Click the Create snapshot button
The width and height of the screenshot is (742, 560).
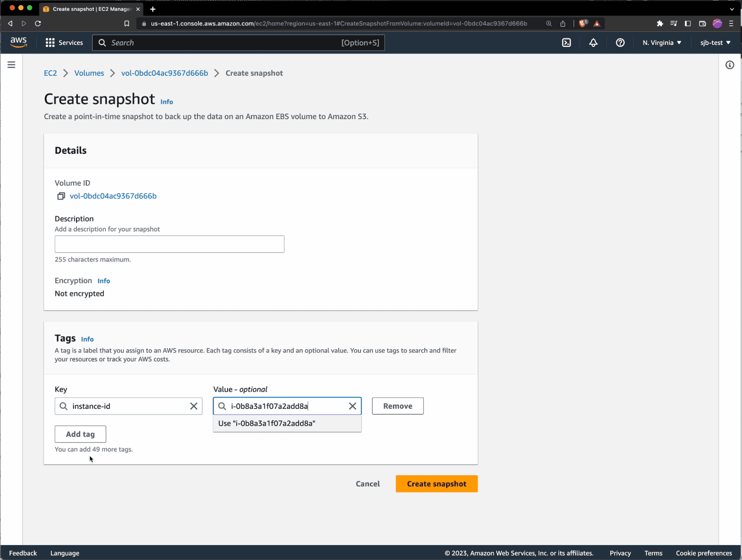click(437, 484)
